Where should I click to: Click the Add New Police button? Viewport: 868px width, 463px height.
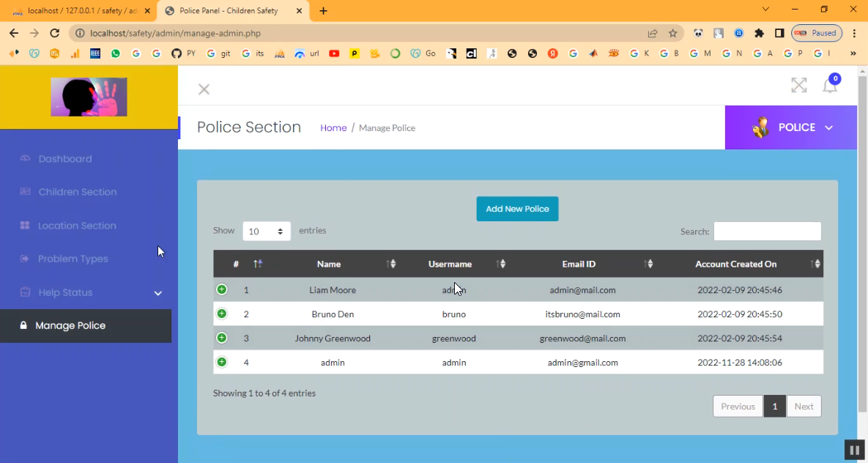(x=517, y=209)
